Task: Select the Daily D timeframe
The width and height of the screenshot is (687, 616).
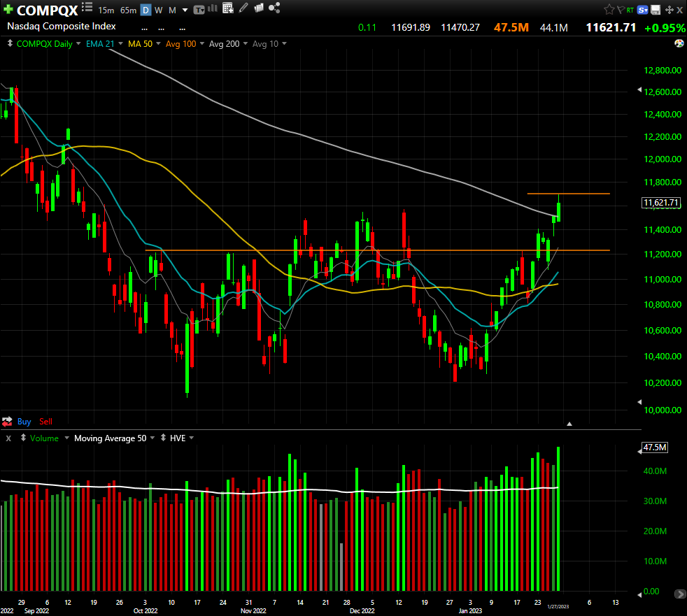Action: 146,10
